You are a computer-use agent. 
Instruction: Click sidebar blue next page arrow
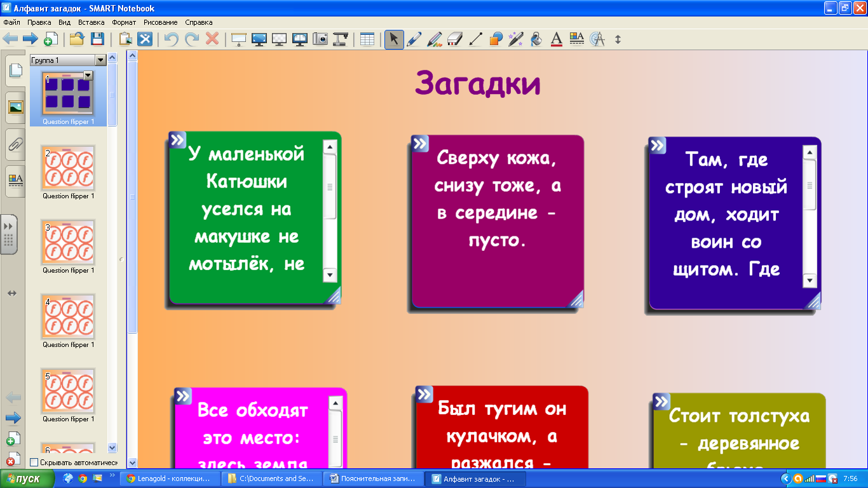click(13, 418)
